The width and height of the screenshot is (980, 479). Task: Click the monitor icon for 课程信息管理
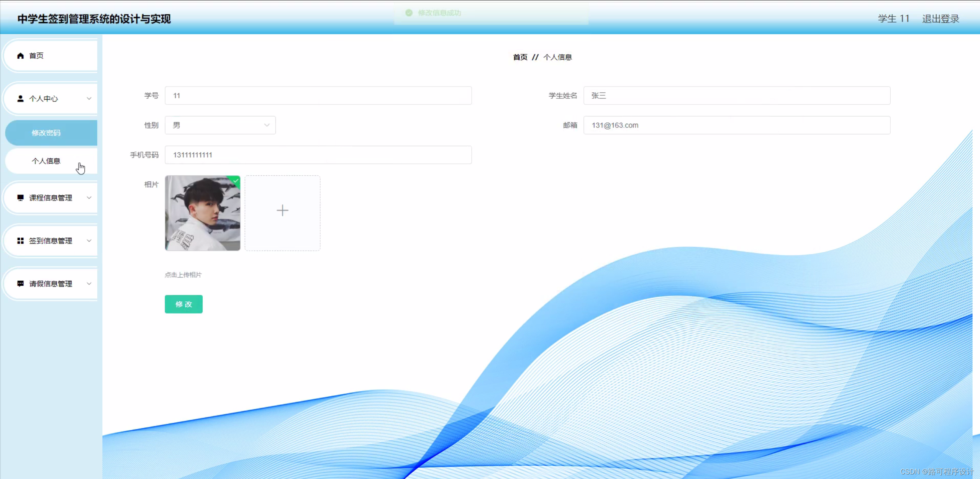point(20,198)
